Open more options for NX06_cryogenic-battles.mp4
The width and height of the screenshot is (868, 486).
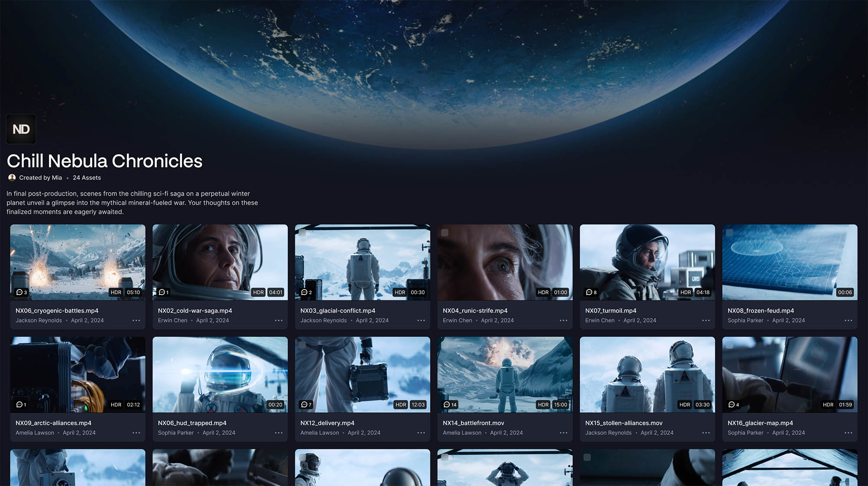(136, 321)
